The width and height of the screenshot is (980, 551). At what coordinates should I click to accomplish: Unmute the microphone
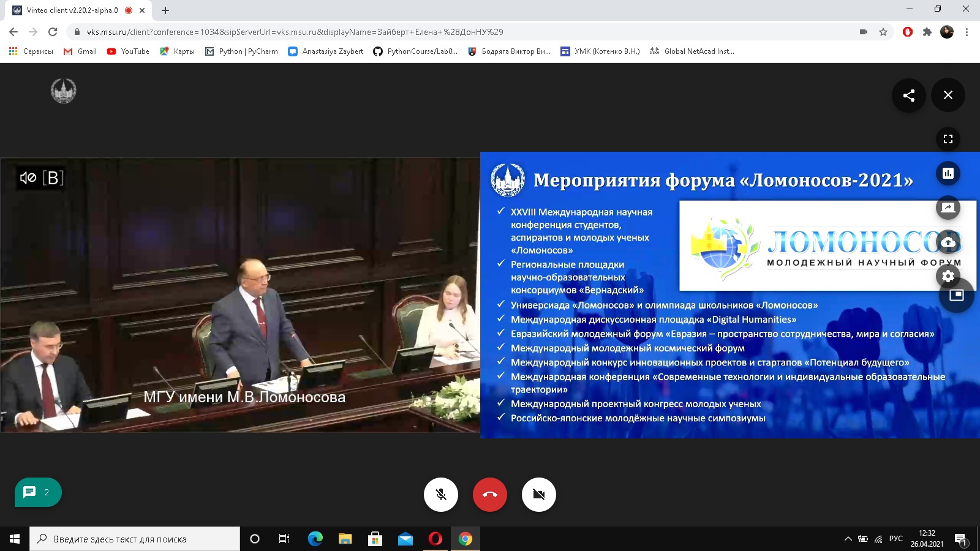441,494
